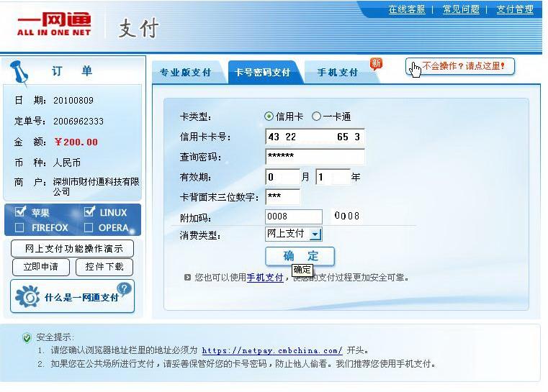Click the green shield 安全提示 icon
Image resolution: width=548 pixels, height=392 pixels.
coord(27,337)
